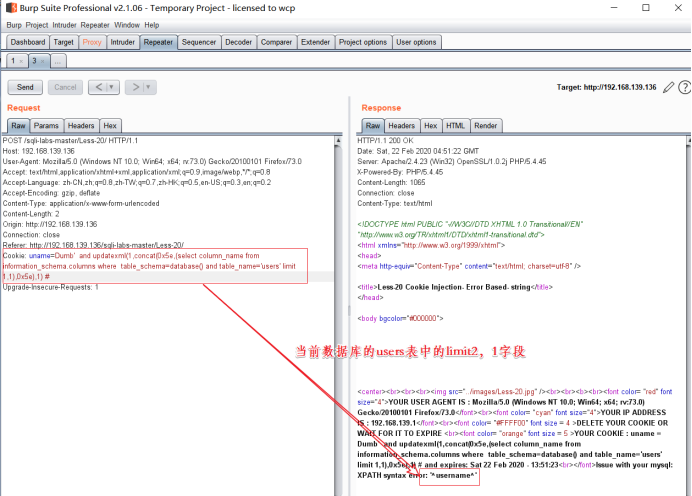692x496 pixels.
Task: Open the help question mark icon
Action: (684, 87)
